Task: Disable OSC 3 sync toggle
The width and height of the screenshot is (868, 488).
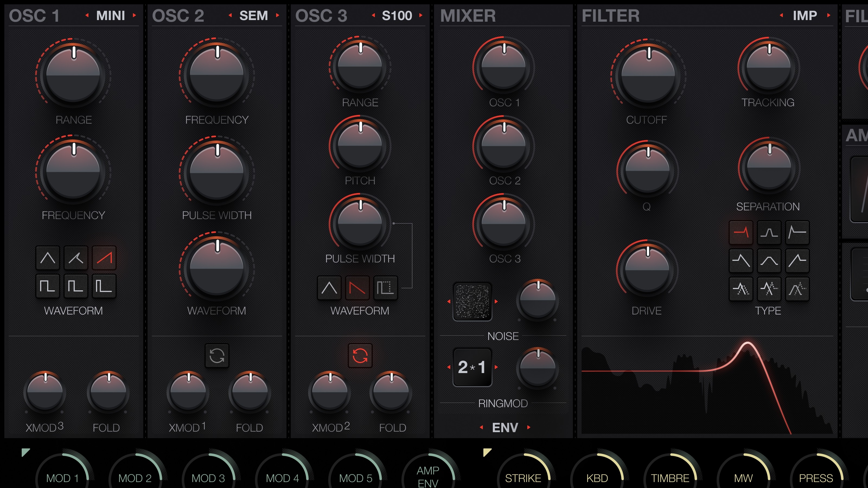Action: click(360, 356)
